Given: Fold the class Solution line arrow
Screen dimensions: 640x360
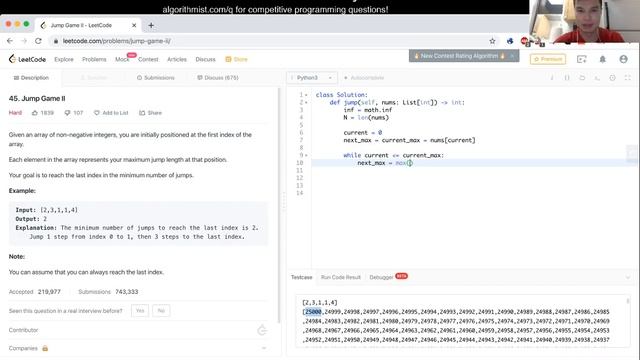Looking at the screenshot, I should (x=306, y=95).
